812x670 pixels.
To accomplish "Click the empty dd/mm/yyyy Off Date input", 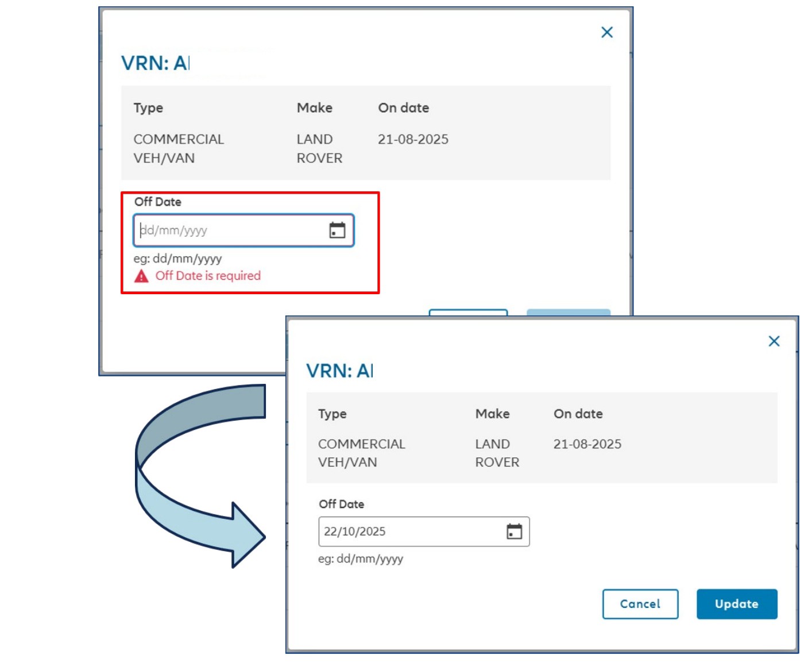I will pos(243,230).
